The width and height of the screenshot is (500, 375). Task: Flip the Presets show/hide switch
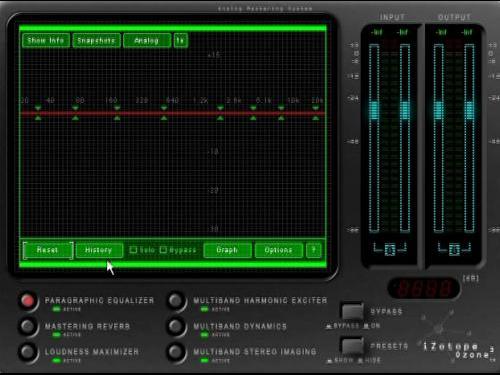[x=352, y=346]
